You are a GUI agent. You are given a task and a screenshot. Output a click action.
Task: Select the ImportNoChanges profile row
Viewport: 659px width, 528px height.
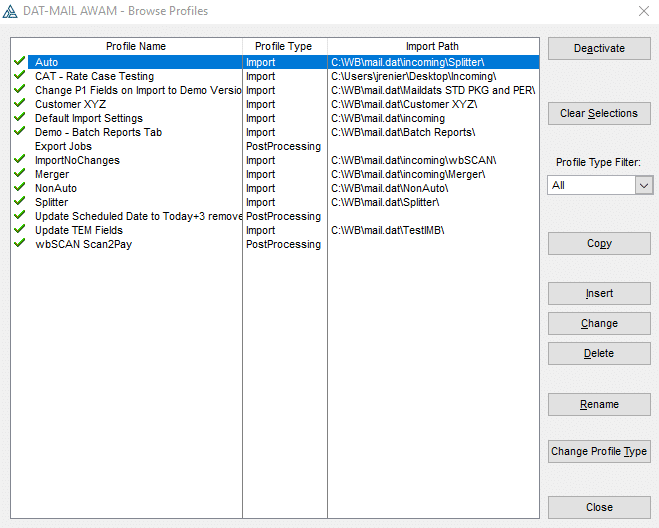[77, 160]
